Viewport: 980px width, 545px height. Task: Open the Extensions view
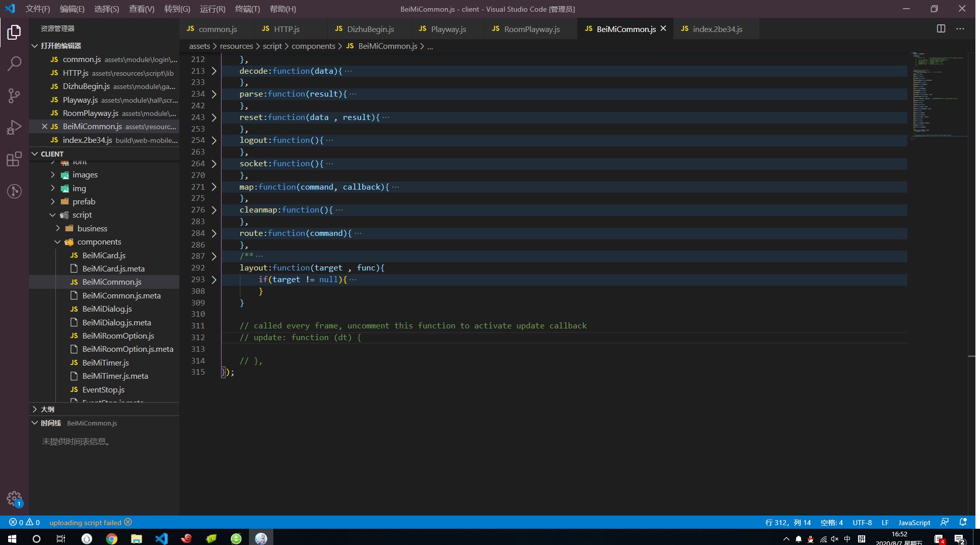coord(14,159)
